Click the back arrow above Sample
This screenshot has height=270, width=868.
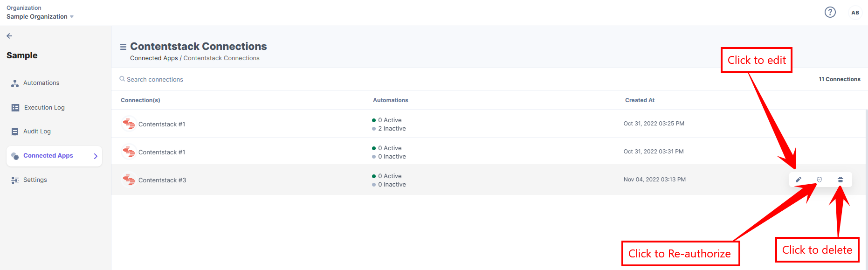(x=9, y=36)
